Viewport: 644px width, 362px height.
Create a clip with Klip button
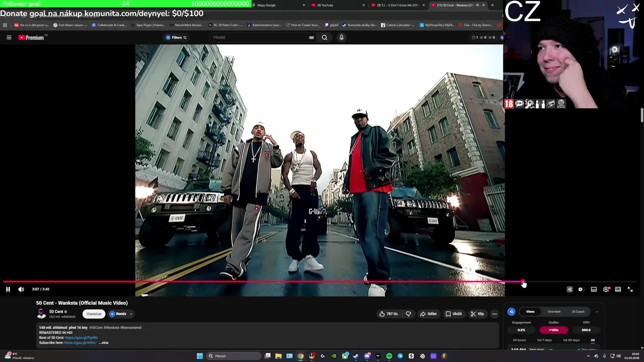click(477, 314)
